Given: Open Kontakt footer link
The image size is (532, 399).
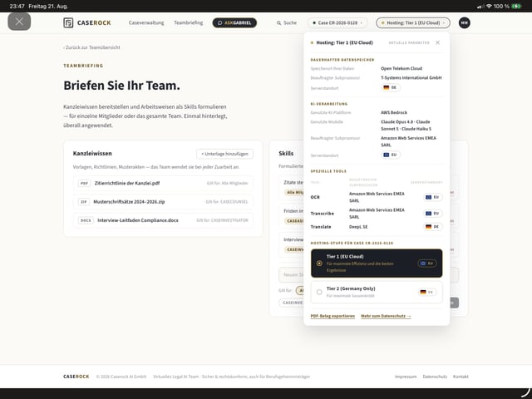Looking at the screenshot, I should (x=461, y=377).
